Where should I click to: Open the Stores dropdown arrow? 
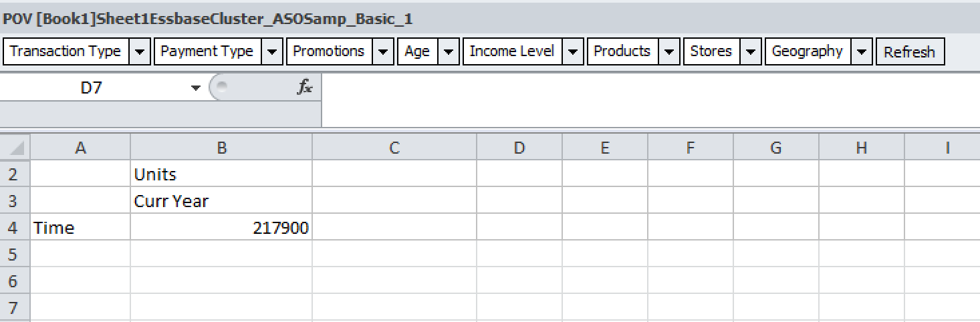point(751,51)
